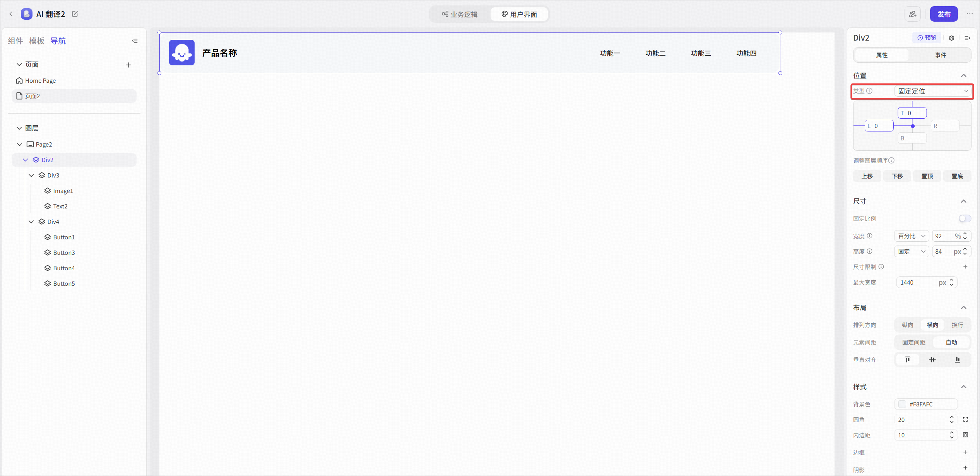980x476 pixels.
Task: Add a new page with plus icon
Action: point(128,65)
